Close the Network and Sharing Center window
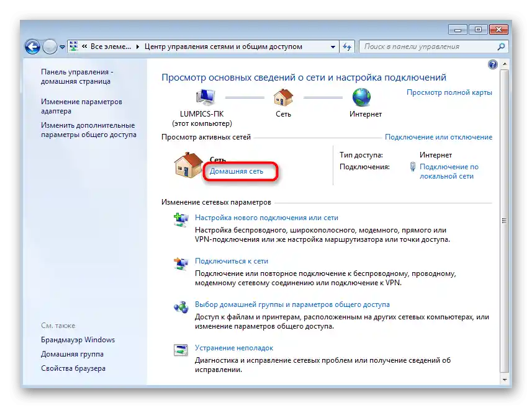The height and width of the screenshot is (408, 532). 498,30
